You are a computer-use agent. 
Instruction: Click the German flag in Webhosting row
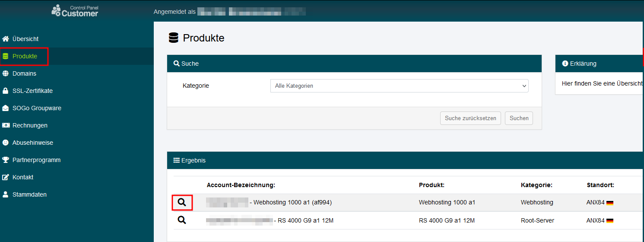[x=609, y=203]
